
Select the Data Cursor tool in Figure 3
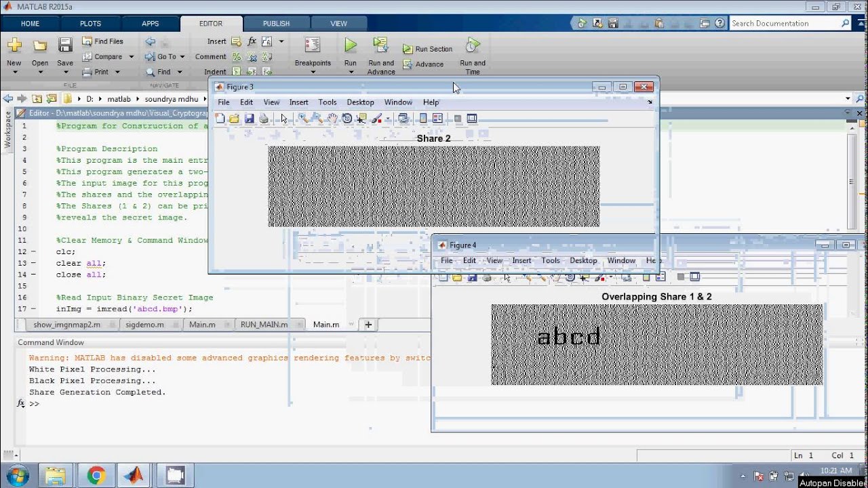point(361,119)
